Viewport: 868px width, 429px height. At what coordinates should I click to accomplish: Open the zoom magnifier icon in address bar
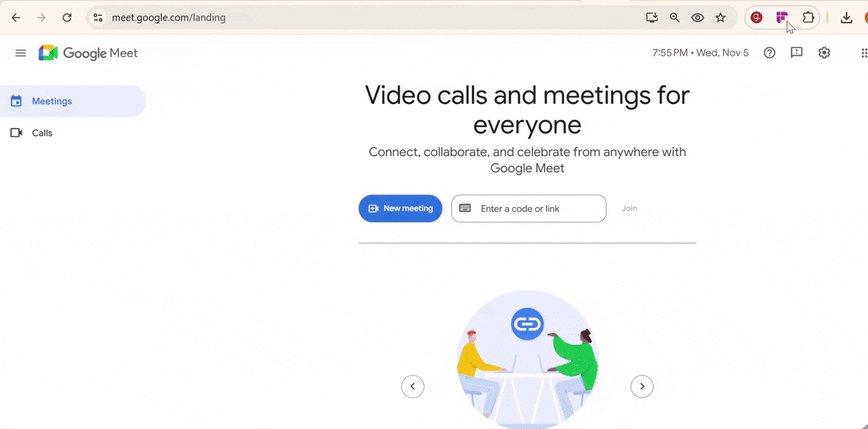pyautogui.click(x=675, y=18)
